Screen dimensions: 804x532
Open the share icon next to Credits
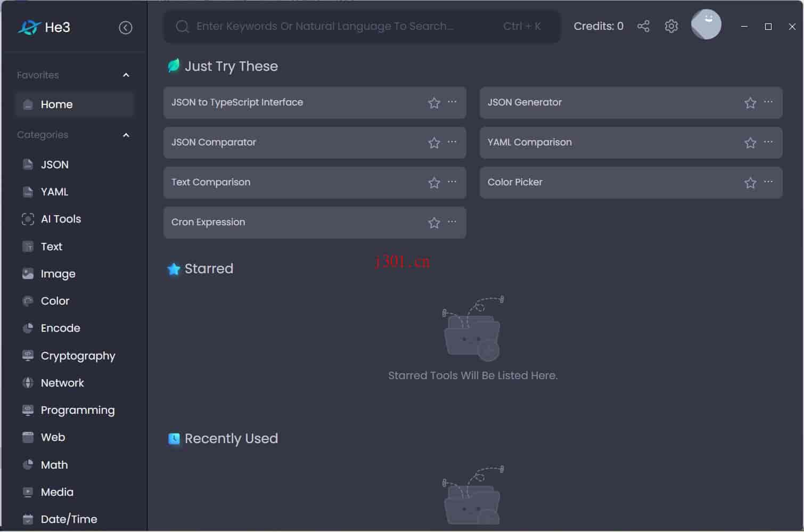[x=643, y=26]
